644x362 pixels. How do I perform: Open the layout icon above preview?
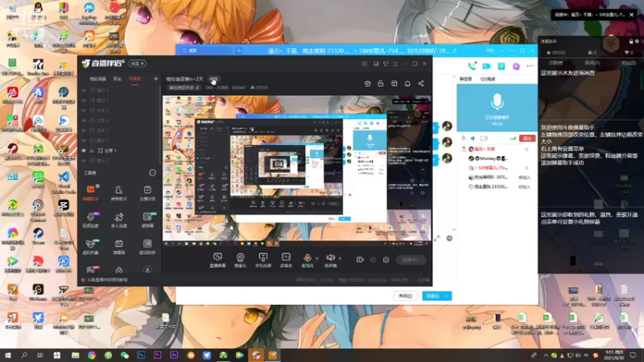(394, 84)
